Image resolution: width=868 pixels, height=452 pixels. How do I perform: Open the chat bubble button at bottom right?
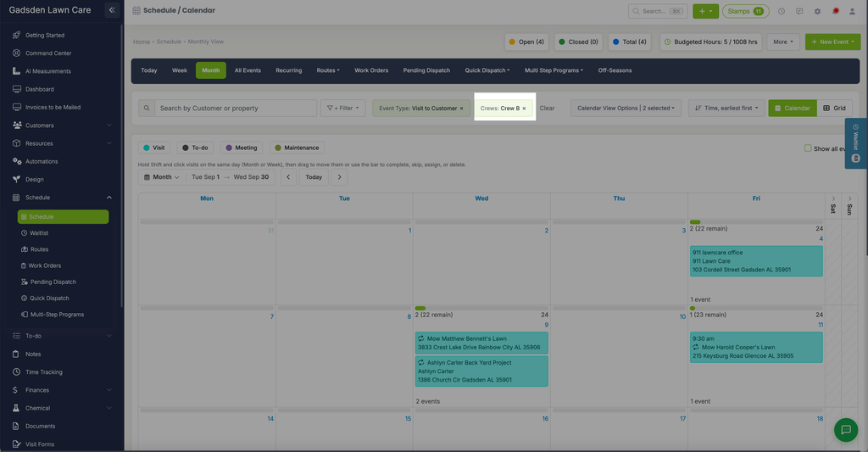[846, 429]
